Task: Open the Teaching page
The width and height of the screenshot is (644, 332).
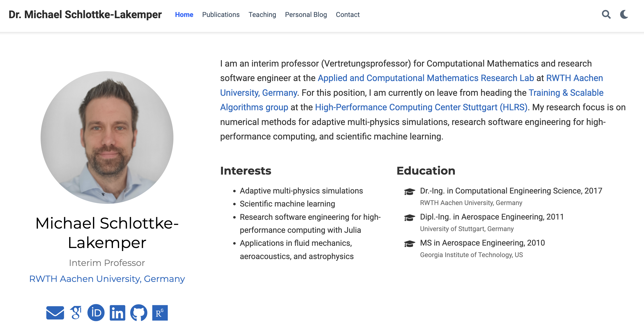Action: 262,14
